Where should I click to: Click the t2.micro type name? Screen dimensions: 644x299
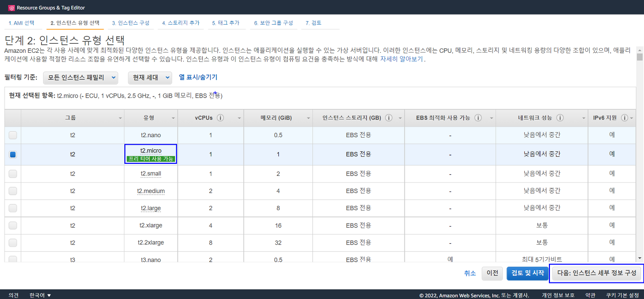click(151, 151)
